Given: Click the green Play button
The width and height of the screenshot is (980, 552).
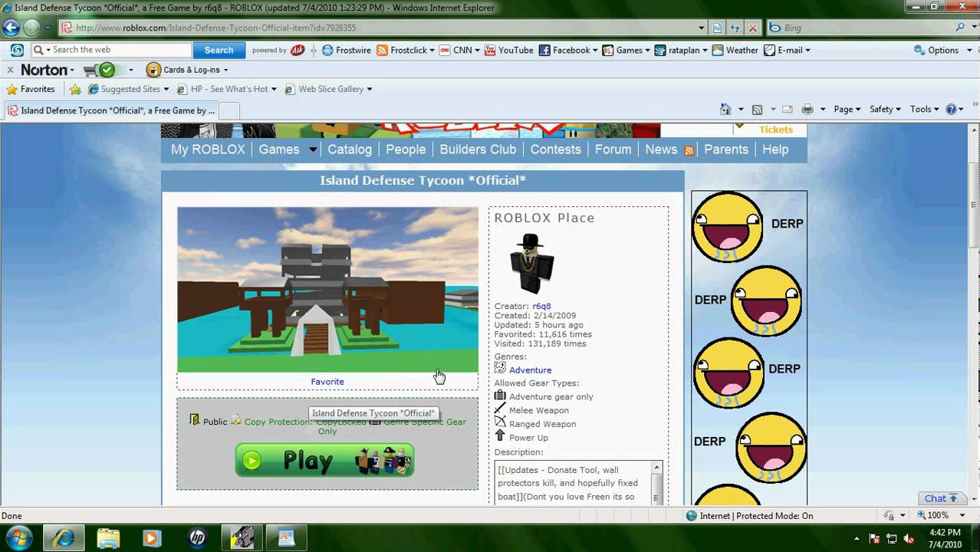Looking at the screenshot, I should (x=325, y=460).
